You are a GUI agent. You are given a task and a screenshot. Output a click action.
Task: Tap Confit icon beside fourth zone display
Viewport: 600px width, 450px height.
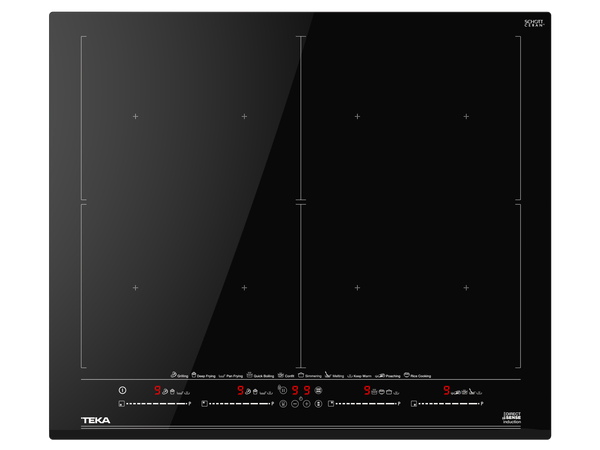pyautogui.click(x=465, y=392)
